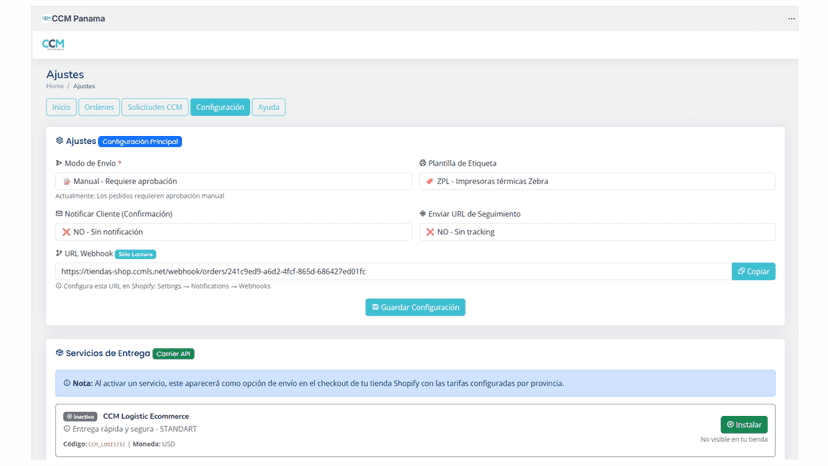
Task: Click the printer icon beside Plantilla de Etiqueta
Action: [422, 163]
